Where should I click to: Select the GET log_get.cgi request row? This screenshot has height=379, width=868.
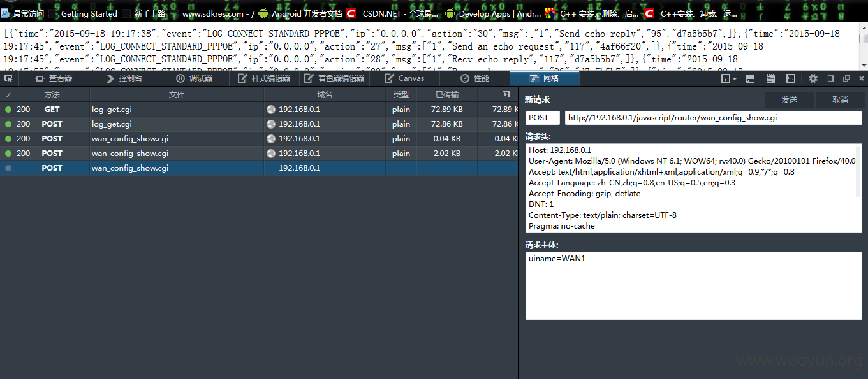(259, 110)
